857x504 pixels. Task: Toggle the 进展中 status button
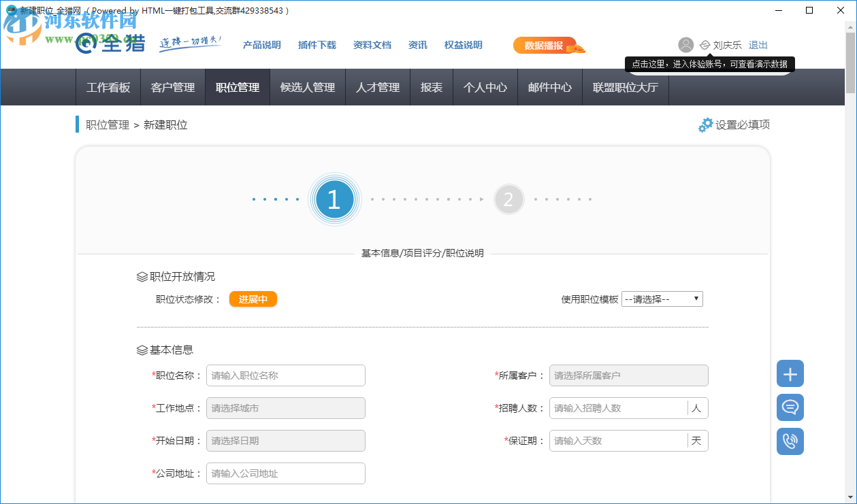pos(253,299)
